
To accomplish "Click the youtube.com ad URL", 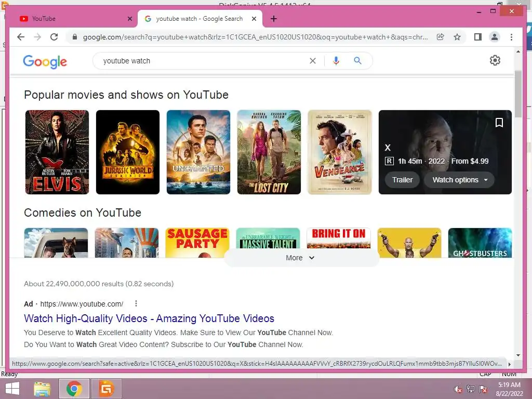I will [x=82, y=304].
